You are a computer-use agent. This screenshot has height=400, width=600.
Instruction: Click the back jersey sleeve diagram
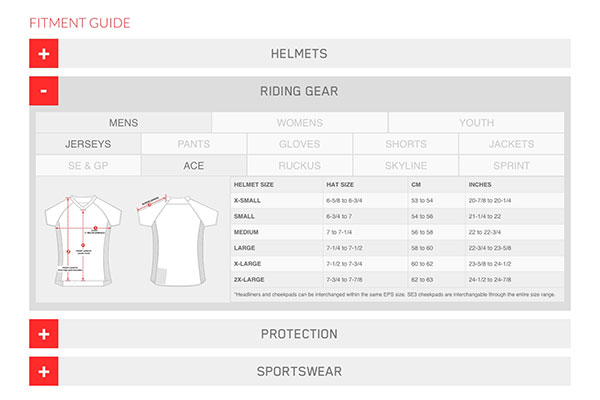(180, 238)
